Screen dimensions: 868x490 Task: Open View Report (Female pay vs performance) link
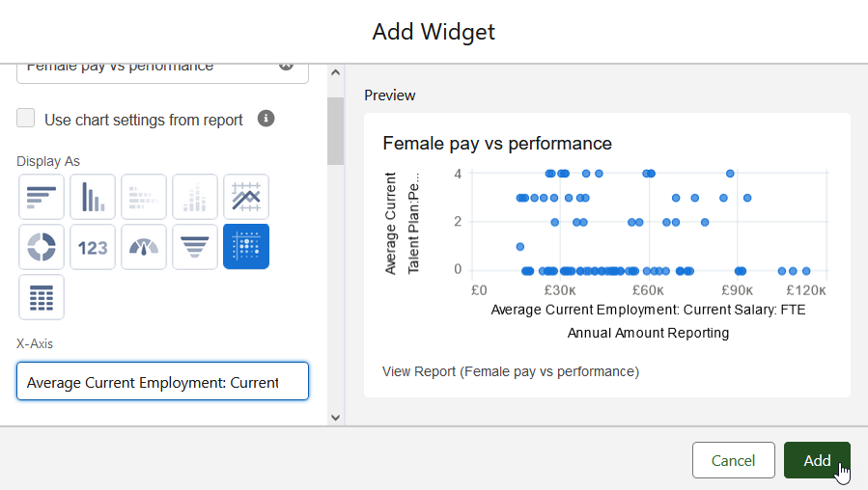tap(510, 371)
